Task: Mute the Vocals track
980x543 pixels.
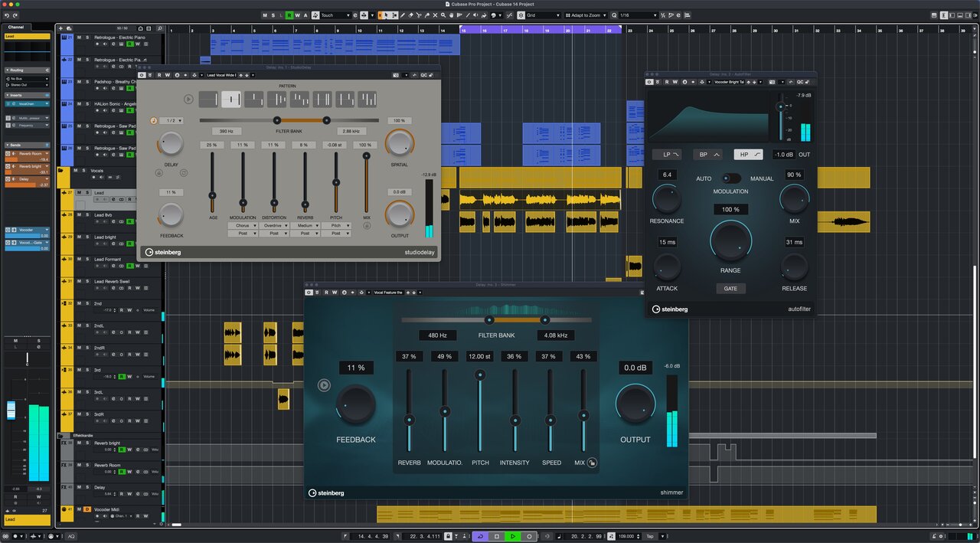Action: (x=76, y=170)
